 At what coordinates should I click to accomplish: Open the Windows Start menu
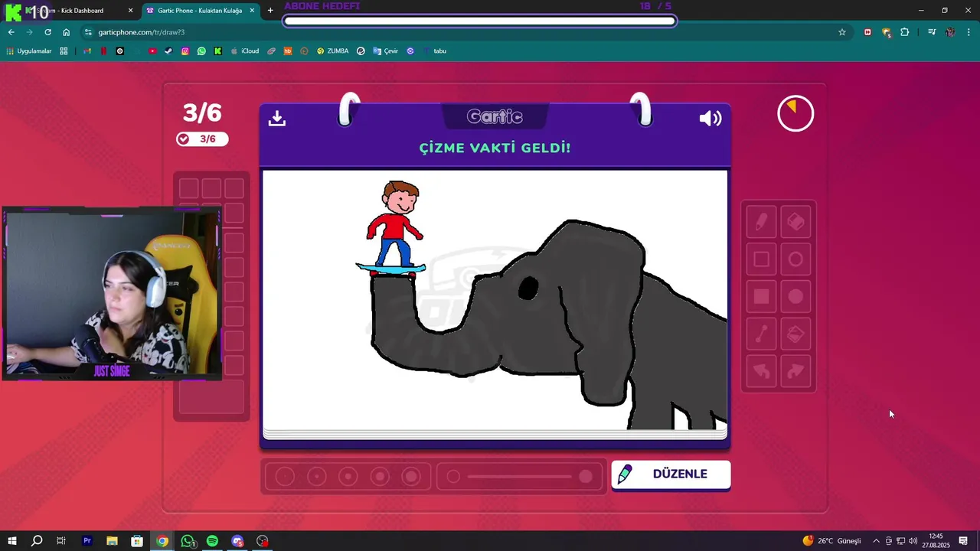pos(12,541)
